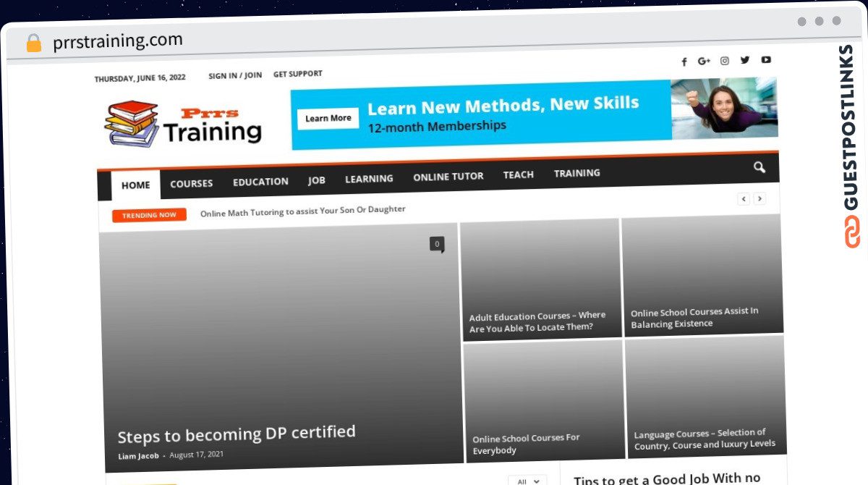Screen dimensions: 868x485
Task: Select the Teach menu item
Action: (519, 174)
